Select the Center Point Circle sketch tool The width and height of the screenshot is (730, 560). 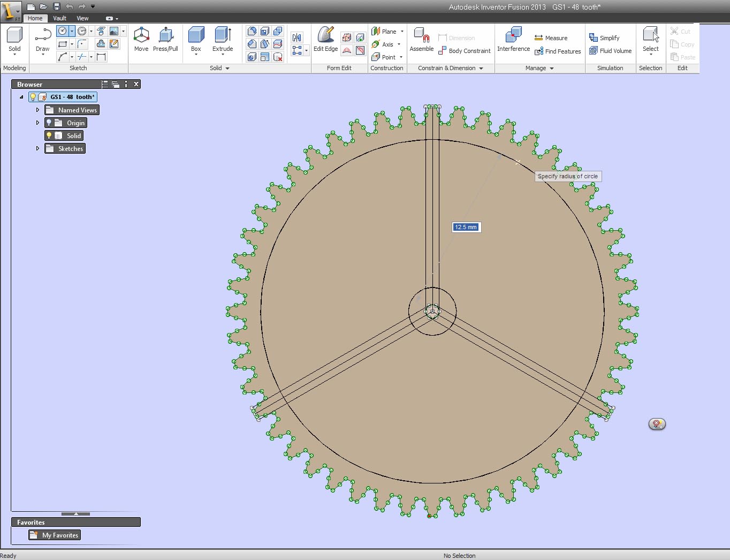tap(63, 31)
